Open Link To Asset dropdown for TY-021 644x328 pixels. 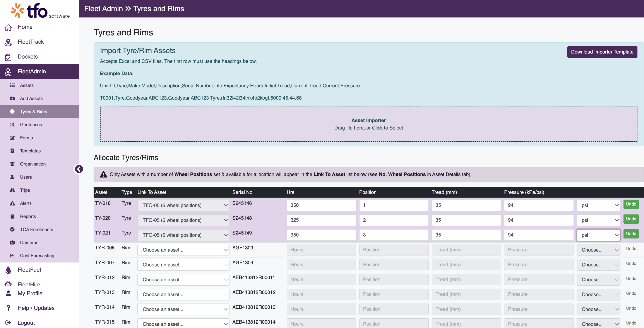183,235
